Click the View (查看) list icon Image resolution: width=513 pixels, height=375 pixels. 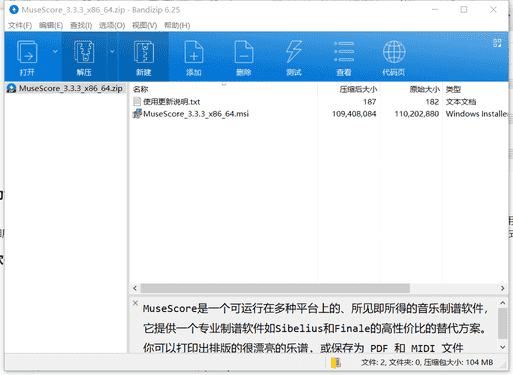(344, 52)
